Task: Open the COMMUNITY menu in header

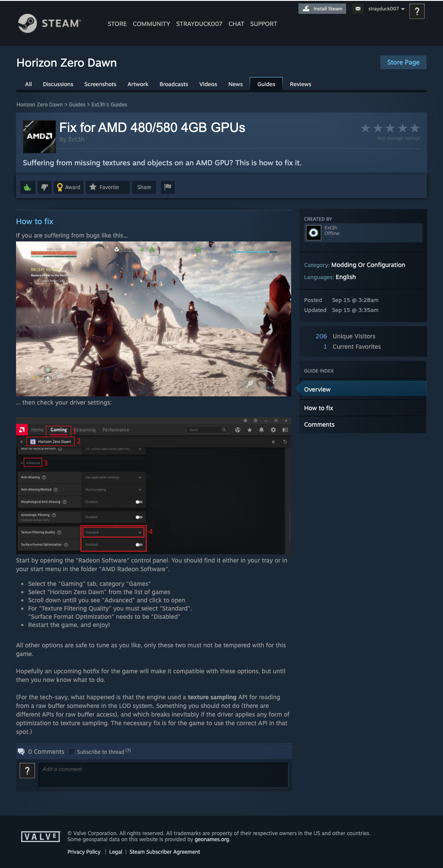Action: click(x=151, y=24)
